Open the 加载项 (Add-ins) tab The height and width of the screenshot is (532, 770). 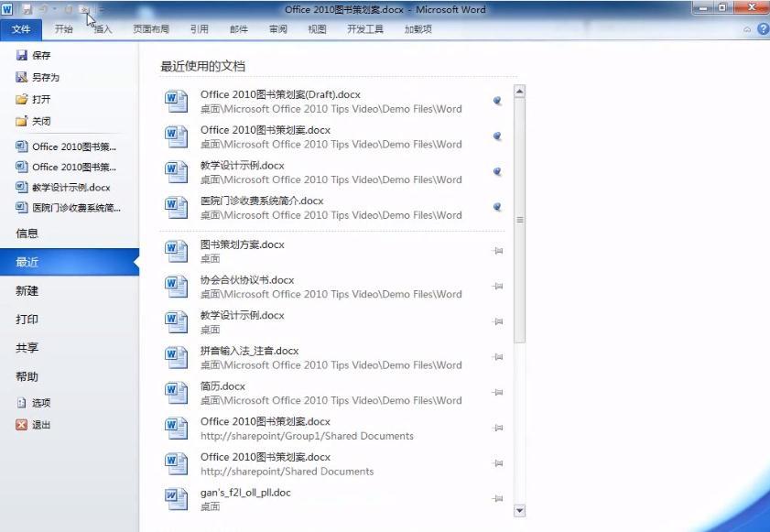point(418,29)
